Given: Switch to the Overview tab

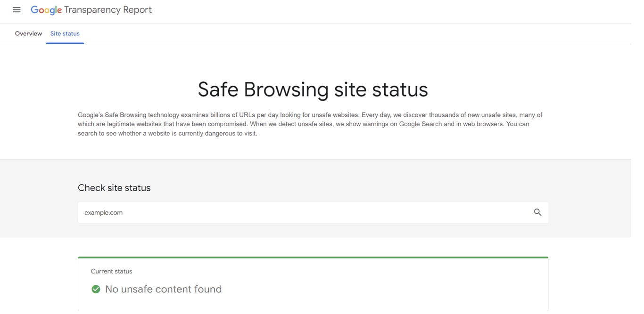Looking at the screenshot, I should pos(28,33).
